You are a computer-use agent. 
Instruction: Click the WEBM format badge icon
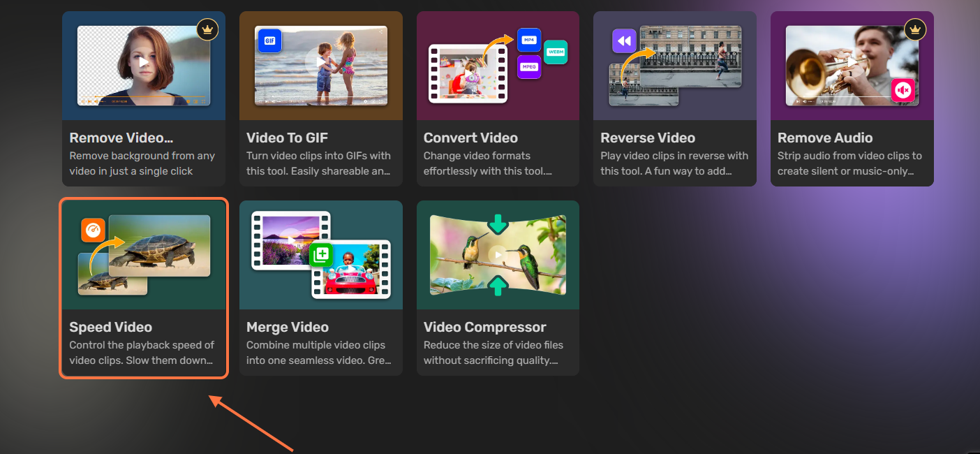pyautogui.click(x=556, y=52)
